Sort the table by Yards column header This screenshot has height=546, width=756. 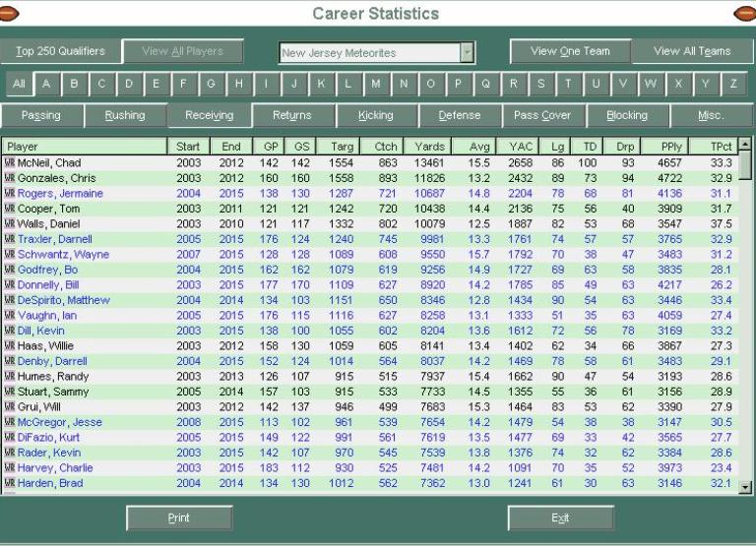[429, 147]
